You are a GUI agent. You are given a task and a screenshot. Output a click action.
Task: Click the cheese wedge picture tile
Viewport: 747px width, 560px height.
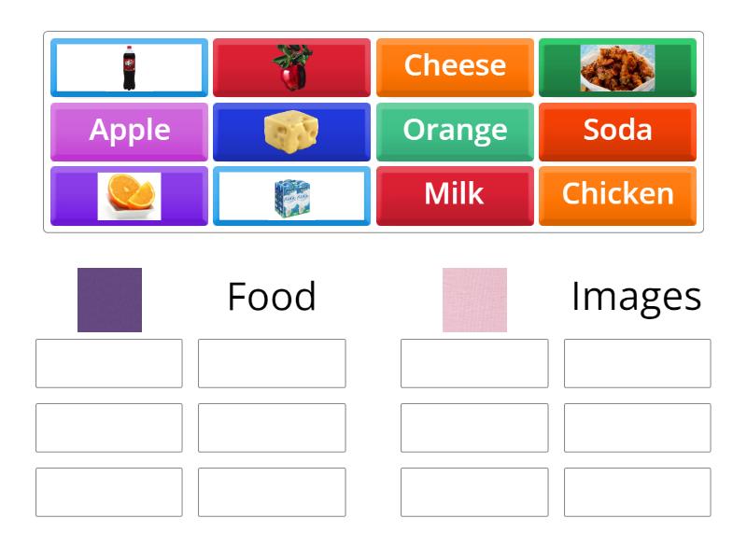(290, 131)
